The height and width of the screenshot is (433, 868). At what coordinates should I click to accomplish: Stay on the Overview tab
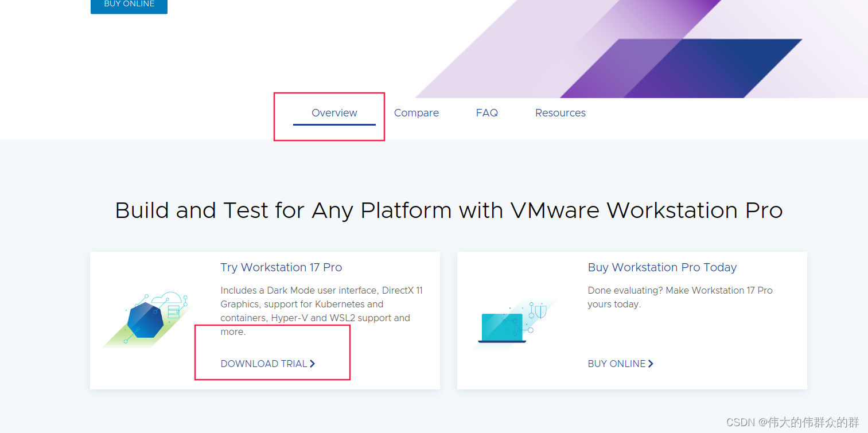[334, 112]
